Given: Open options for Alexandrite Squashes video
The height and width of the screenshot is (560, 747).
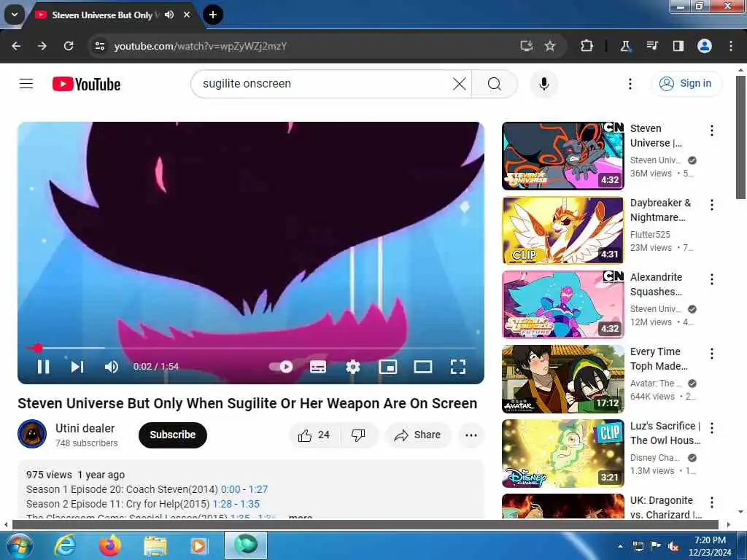Looking at the screenshot, I should 711,279.
